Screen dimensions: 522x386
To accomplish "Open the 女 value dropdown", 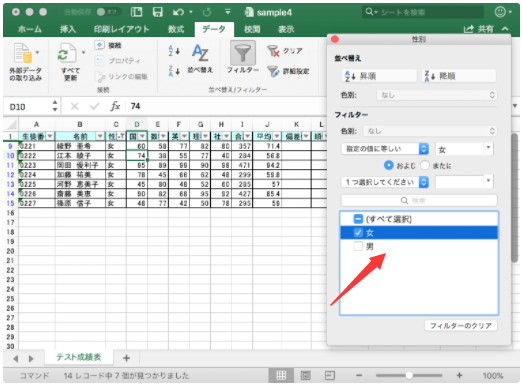I will pyautogui.click(x=488, y=148).
